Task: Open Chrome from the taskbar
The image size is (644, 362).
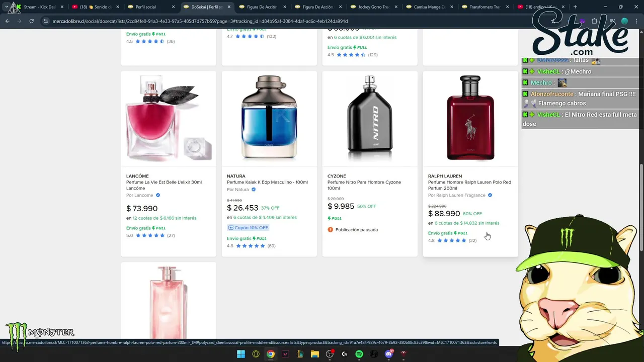Action: tap(271, 354)
